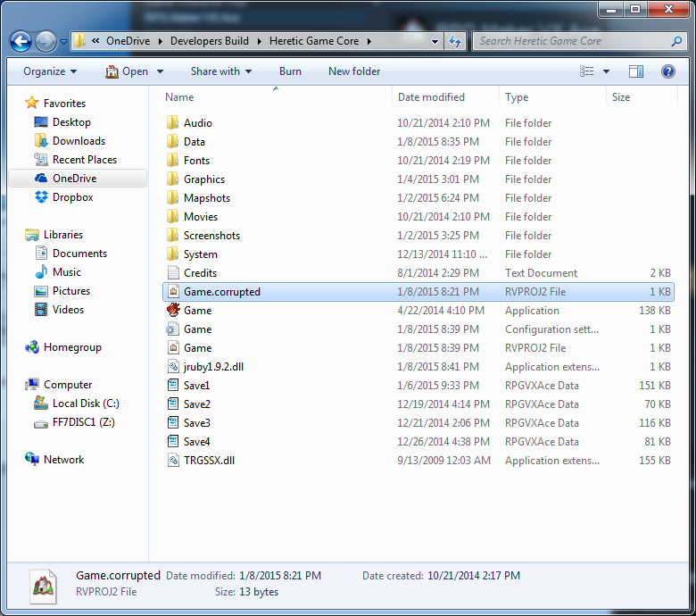The image size is (696, 616).
Task: Click the Burn toolbar button
Action: (290, 71)
